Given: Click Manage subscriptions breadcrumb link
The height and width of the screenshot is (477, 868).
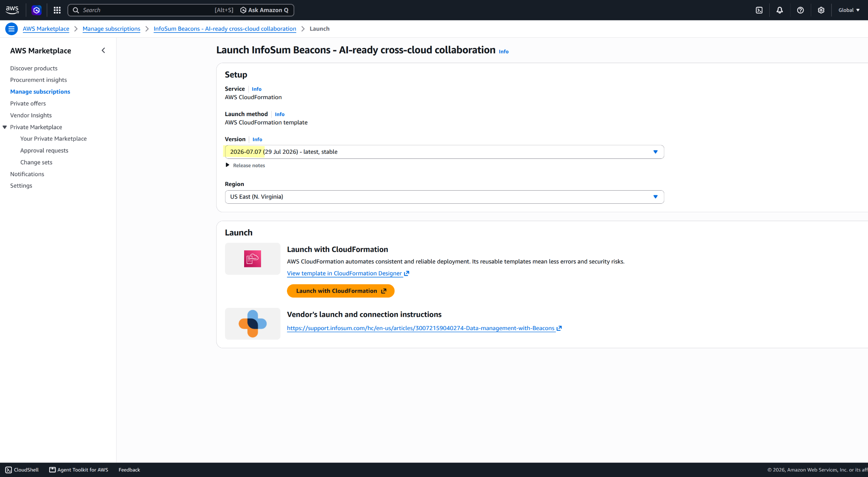Looking at the screenshot, I should (x=111, y=29).
